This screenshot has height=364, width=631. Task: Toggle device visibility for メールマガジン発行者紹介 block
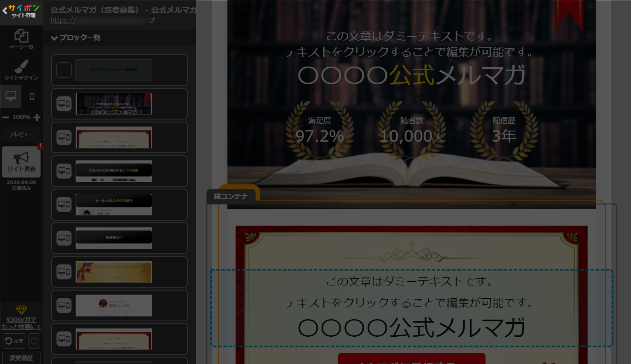(64, 205)
